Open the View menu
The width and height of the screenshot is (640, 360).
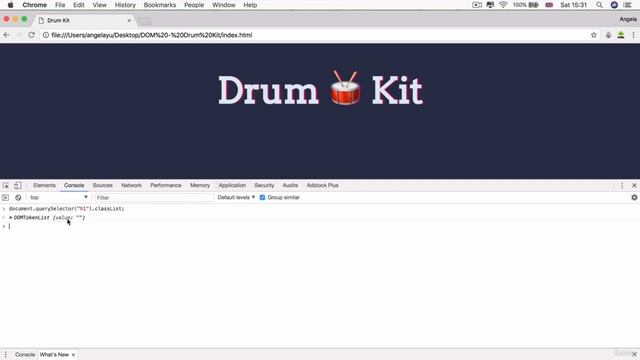tap(99, 5)
